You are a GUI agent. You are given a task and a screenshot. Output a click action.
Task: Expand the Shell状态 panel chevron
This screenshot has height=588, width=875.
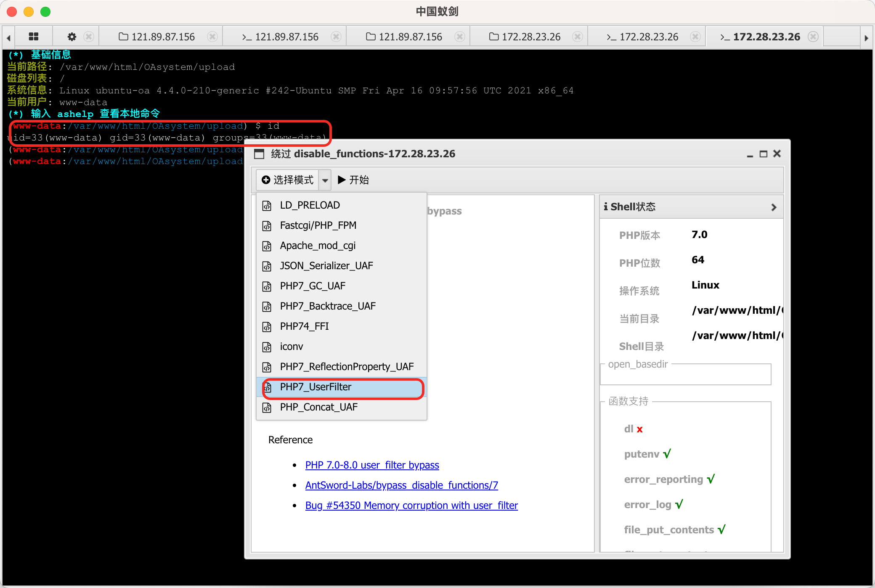(774, 207)
